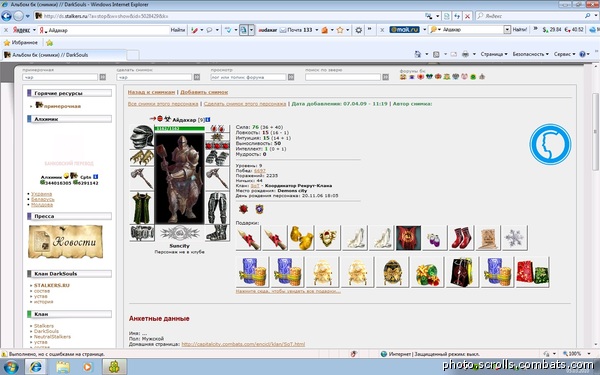Open the Безопасность menu

pyautogui.click(x=530, y=54)
